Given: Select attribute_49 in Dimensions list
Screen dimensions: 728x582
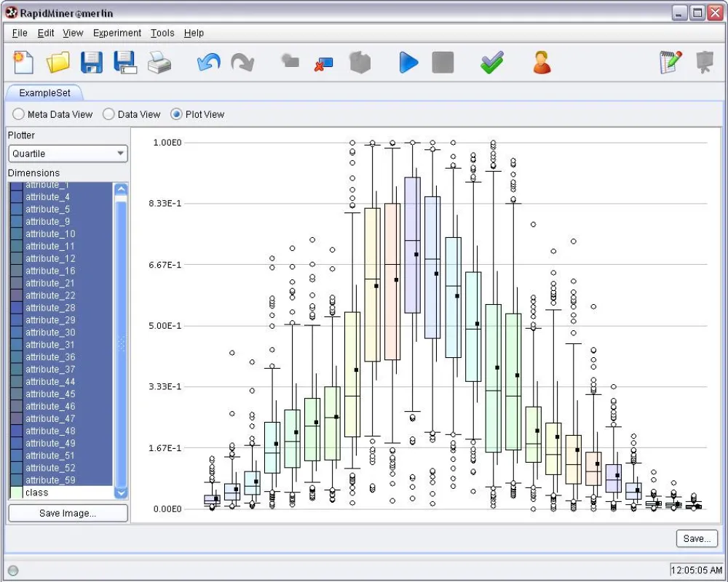Looking at the screenshot, I should [x=61, y=443].
